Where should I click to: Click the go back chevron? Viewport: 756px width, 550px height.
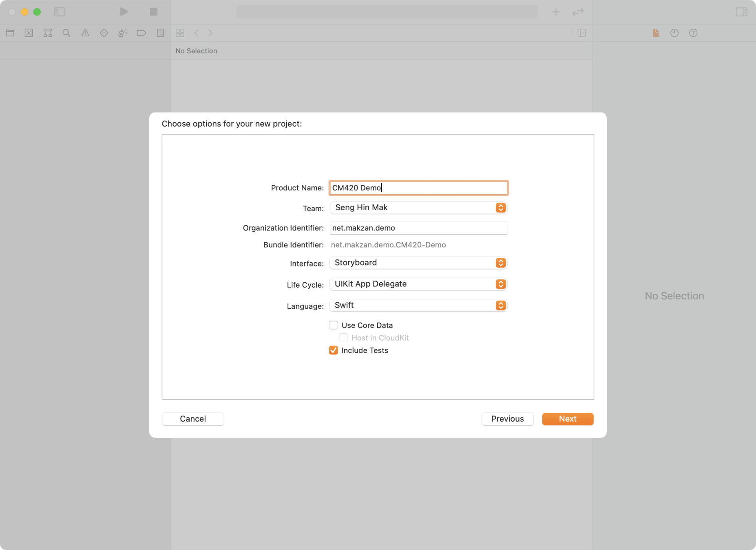197,33
